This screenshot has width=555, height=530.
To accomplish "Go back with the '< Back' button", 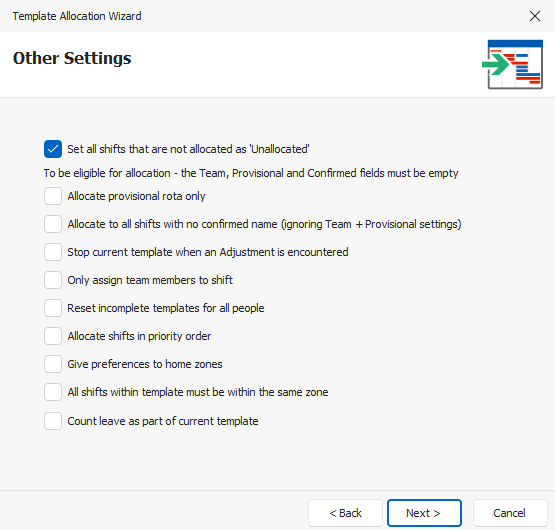I will 345,513.
